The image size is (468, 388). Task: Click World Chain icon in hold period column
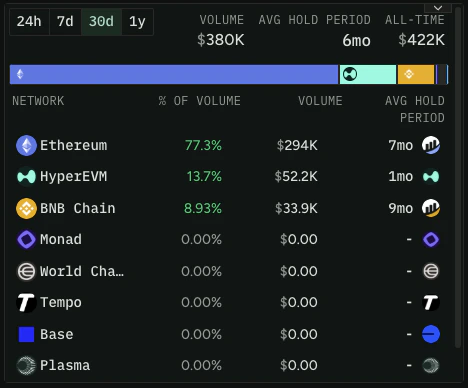click(x=431, y=271)
